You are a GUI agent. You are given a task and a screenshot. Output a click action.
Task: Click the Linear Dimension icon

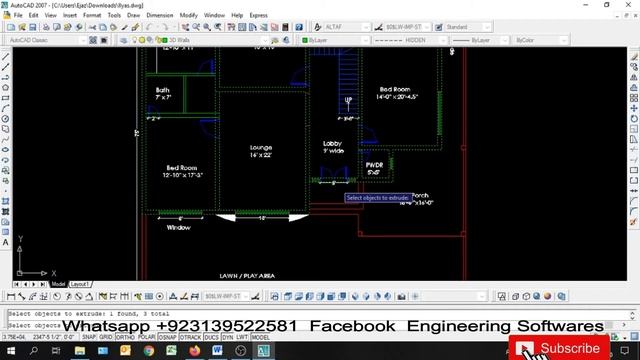coord(11,296)
